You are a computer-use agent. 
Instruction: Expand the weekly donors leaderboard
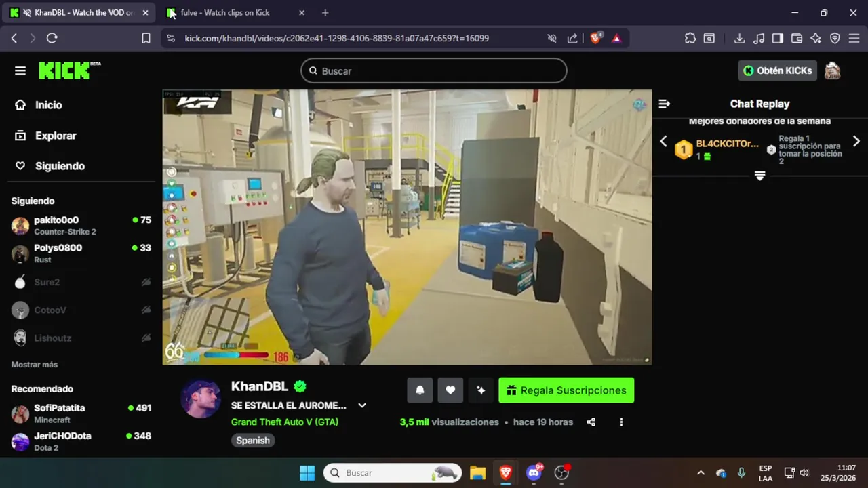click(x=759, y=176)
